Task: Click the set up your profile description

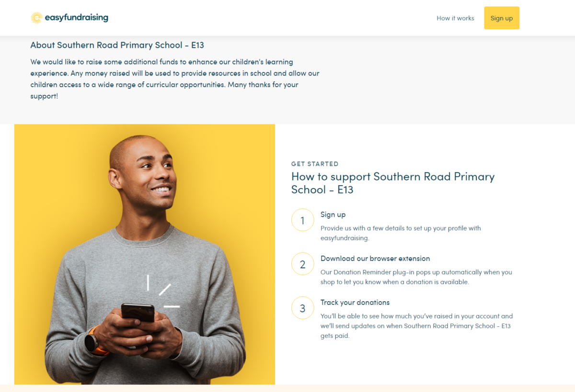Action: point(401,233)
